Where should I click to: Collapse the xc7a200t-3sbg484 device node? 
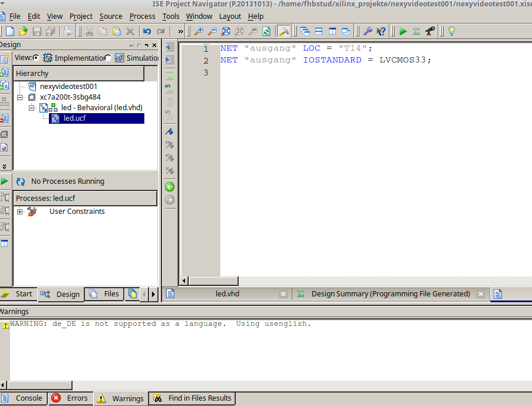(x=20, y=97)
